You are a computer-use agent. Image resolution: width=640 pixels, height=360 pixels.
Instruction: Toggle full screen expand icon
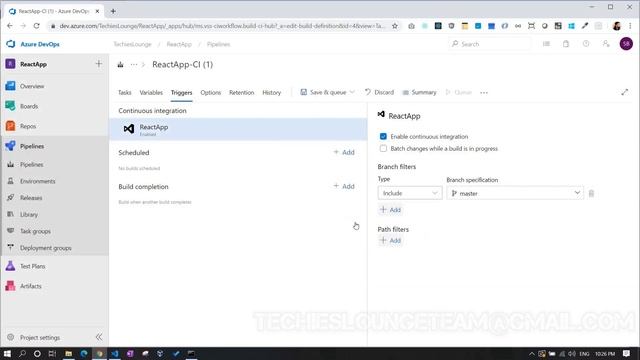click(x=624, y=93)
